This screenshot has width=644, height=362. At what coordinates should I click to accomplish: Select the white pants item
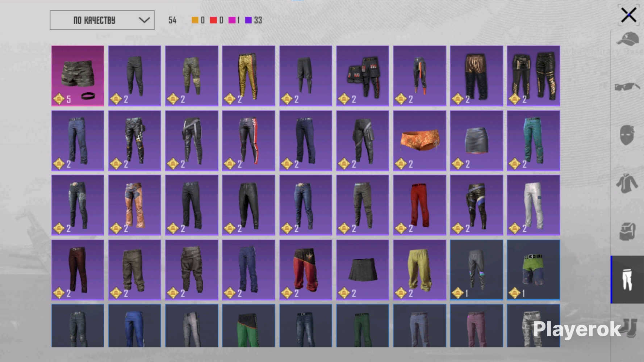533,205
